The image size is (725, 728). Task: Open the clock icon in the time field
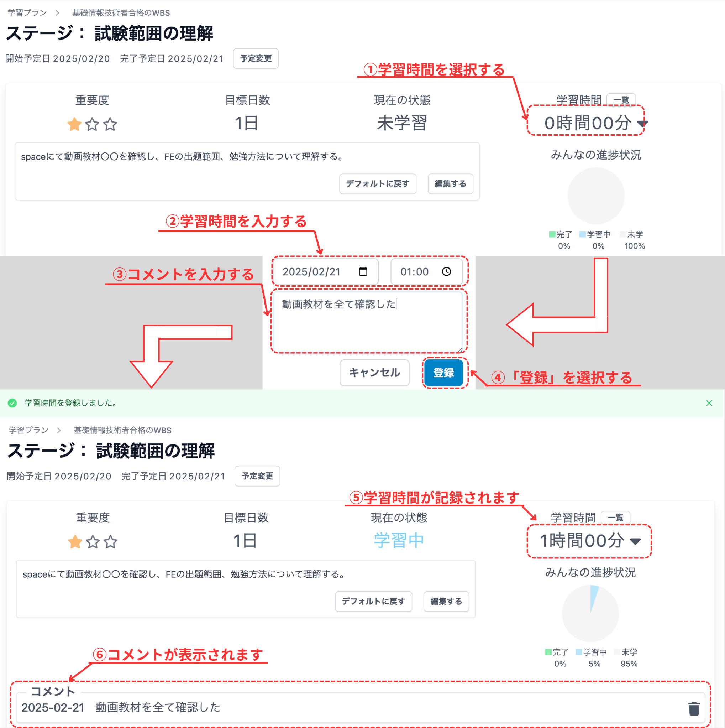(x=447, y=271)
